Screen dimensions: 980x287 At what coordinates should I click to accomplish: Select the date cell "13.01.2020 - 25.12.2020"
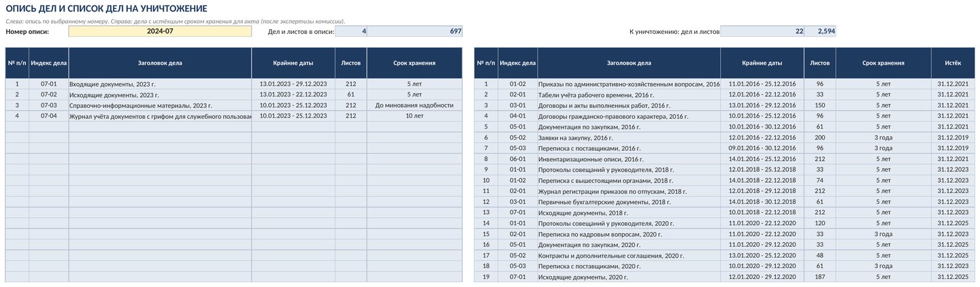(x=762, y=256)
